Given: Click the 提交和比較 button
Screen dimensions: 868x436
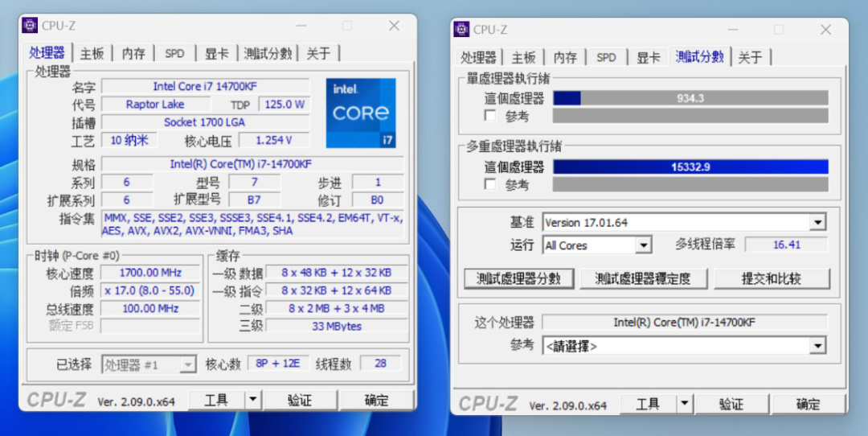Looking at the screenshot, I should (772, 278).
